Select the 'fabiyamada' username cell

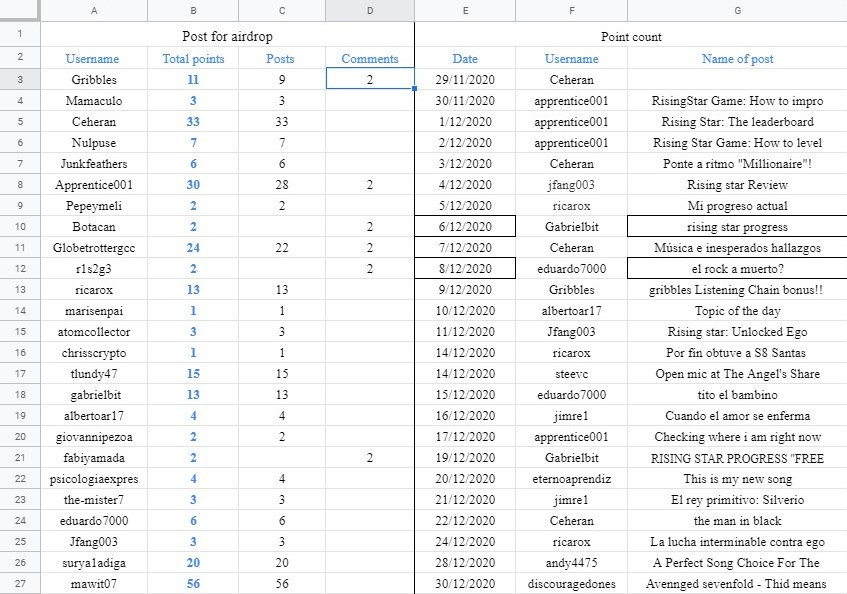(94, 458)
